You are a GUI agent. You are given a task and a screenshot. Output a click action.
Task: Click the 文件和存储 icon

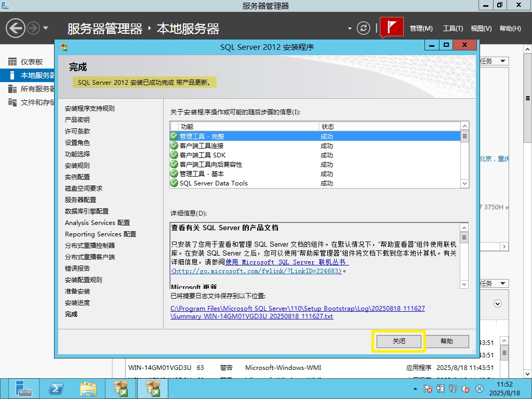pyautogui.click(x=12, y=102)
